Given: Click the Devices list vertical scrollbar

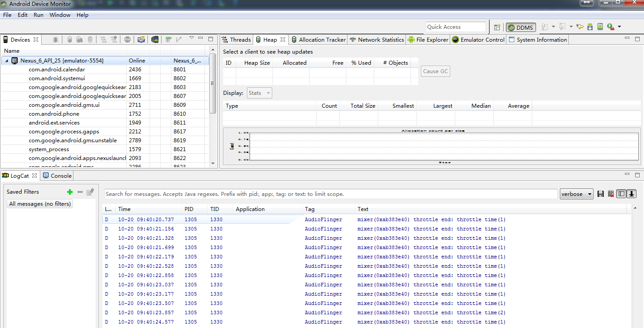Looking at the screenshot, I should click(213, 82).
